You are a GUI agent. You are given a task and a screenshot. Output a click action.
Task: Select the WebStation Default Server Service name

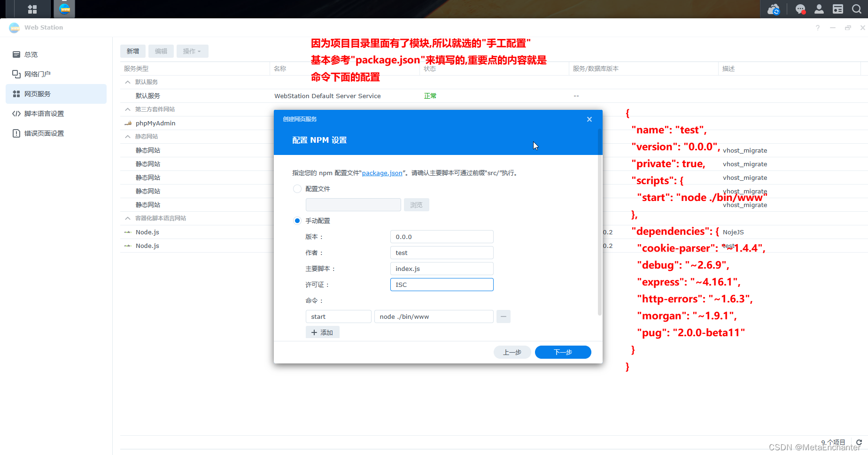coord(327,96)
